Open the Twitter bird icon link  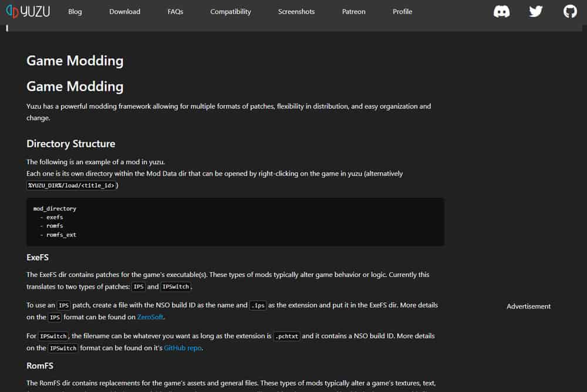click(536, 12)
